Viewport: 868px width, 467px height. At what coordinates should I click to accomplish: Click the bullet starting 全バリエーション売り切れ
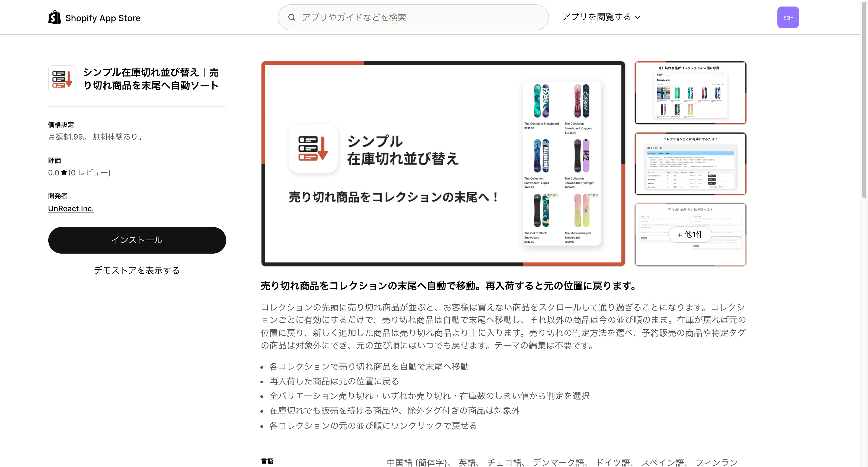coord(429,396)
